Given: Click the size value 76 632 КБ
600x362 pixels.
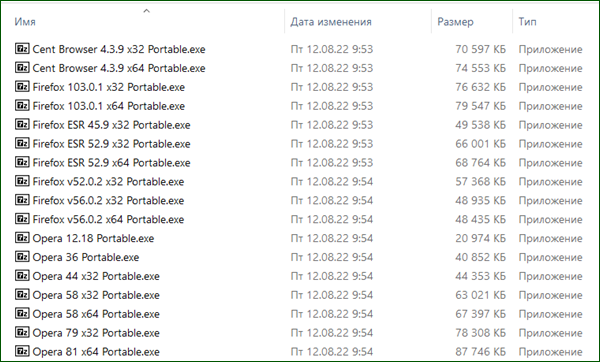Looking at the screenshot, I should pyautogui.click(x=481, y=87).
